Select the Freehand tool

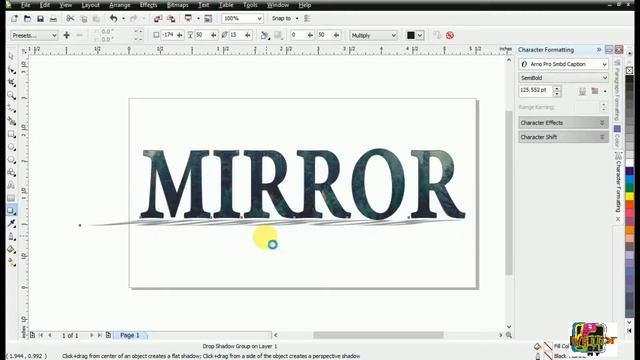coord(11,108)
